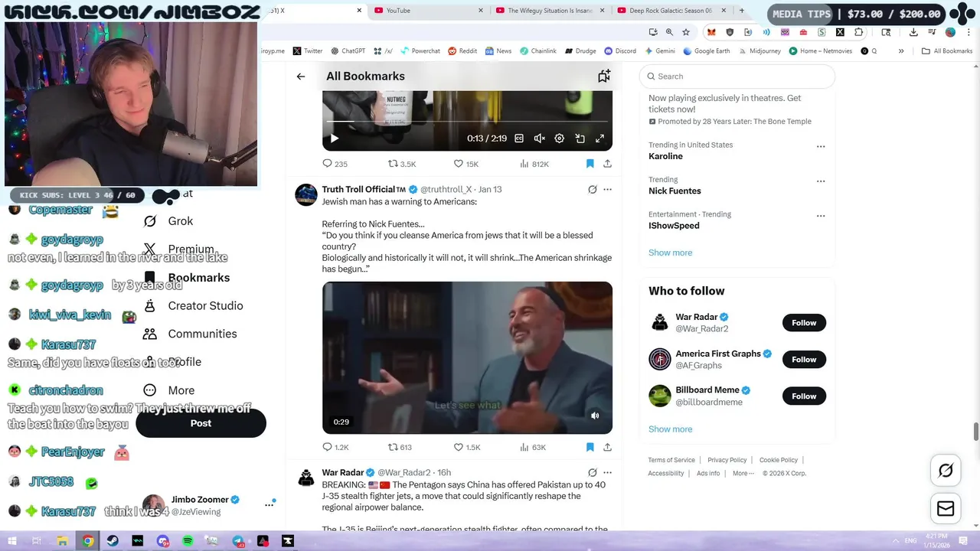Open a new browser tab
Viewport: 980px width, 551px height.
coord(741,11)
